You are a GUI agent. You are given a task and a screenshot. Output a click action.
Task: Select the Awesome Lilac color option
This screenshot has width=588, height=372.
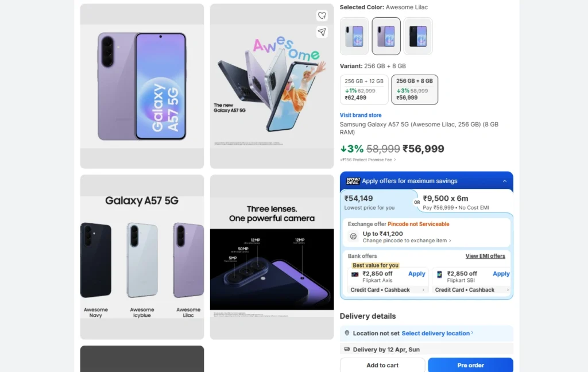tap(386, 36)
